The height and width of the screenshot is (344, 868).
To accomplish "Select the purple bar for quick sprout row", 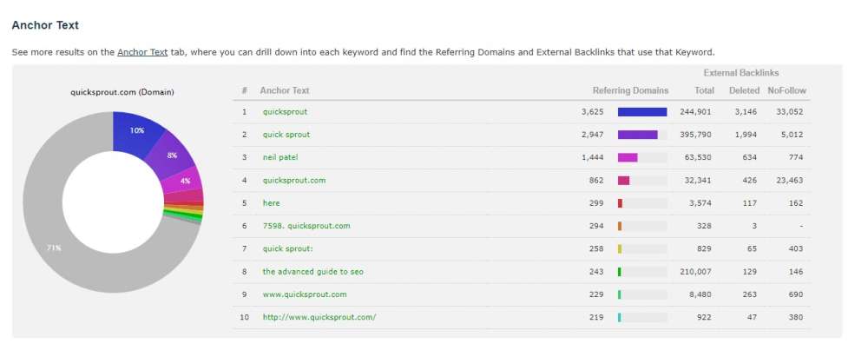I will pos(638,135).
